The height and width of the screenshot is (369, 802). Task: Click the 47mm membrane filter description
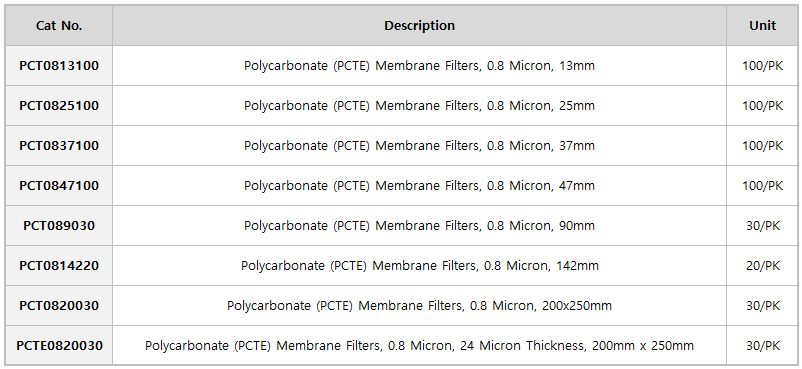coord(419,185)
